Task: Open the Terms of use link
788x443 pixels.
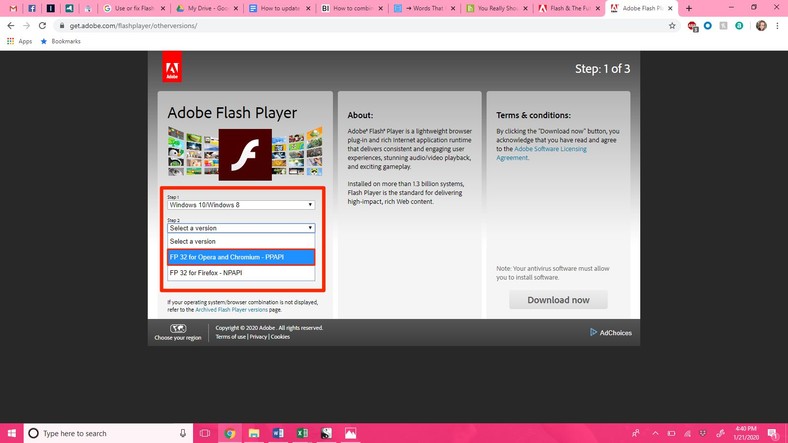Action: coord(231,337)
